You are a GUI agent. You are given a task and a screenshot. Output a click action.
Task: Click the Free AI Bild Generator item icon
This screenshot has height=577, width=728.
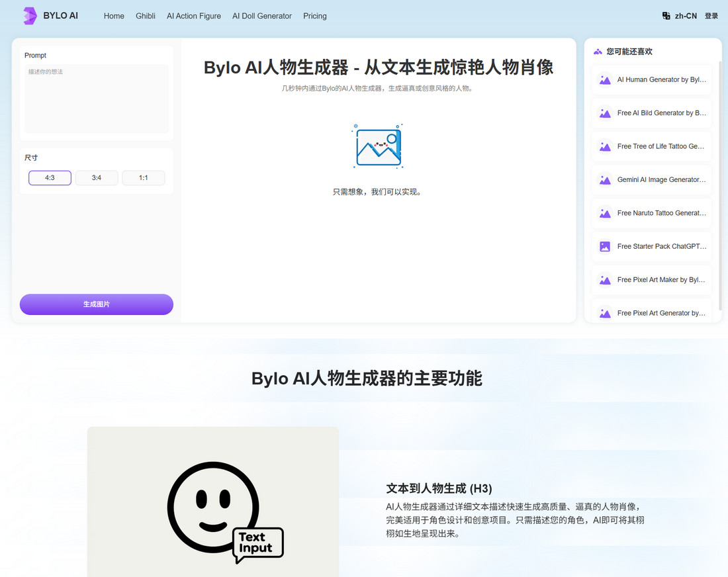click(x=605, y=113)
